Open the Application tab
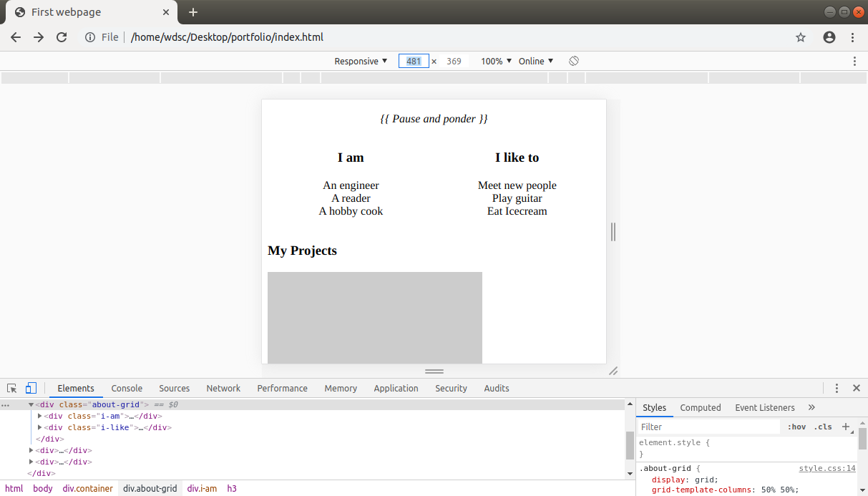868x496 pixels. click(x=396, y=388)
